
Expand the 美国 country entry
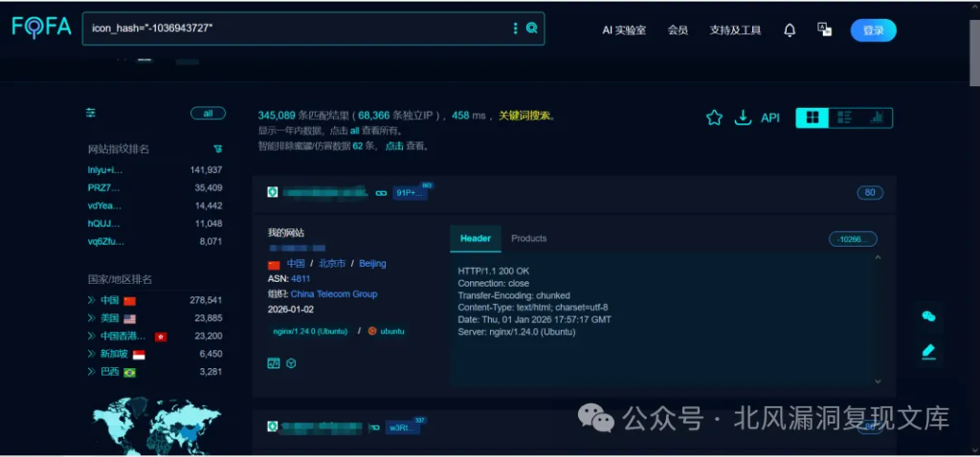92,318
